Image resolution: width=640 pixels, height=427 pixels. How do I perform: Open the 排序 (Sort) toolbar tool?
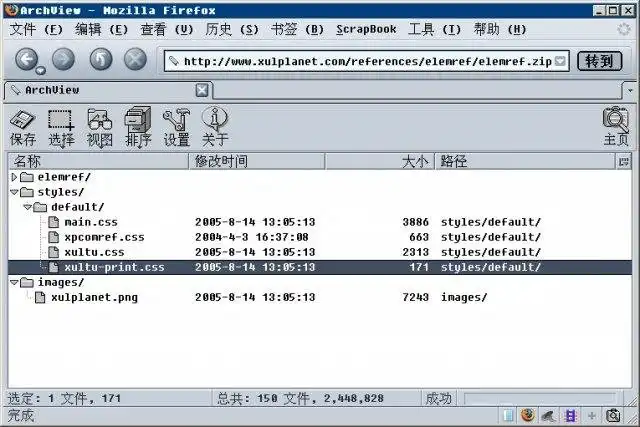click(x=138, y=127)
